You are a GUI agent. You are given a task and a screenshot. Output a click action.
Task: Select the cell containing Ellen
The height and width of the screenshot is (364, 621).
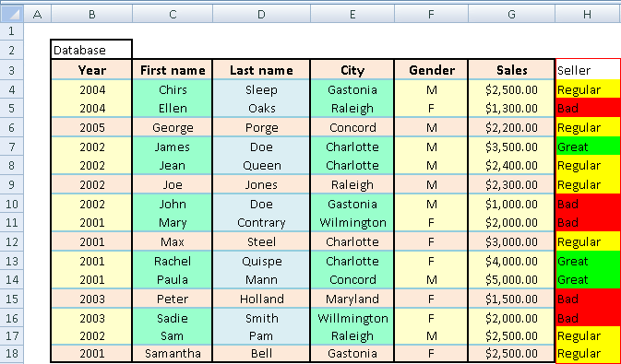[173, 108]
